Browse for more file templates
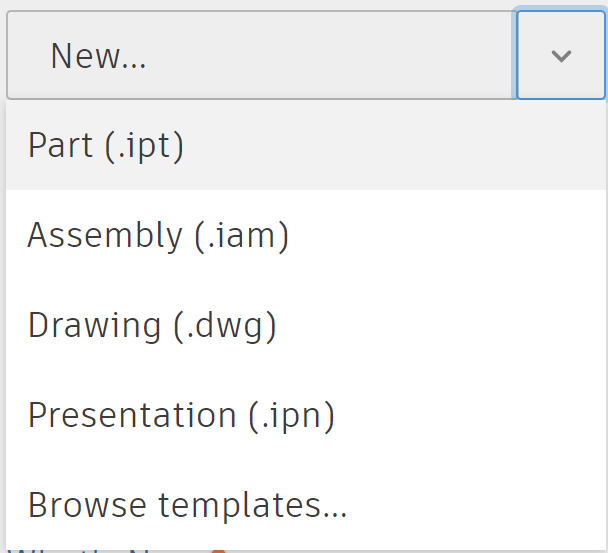Image resolution: width=608 pixels, height=553 pixels. [188, 505]
